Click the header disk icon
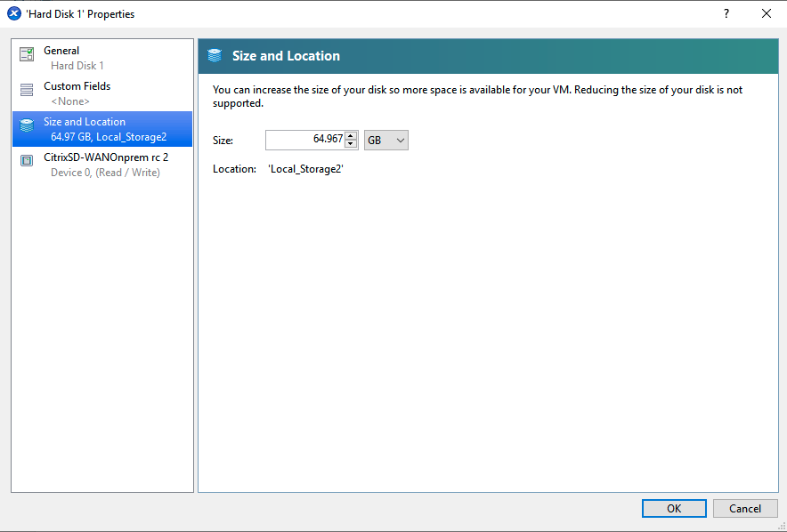Viewport: 787px width, 532px height. [x=215, y=56]
